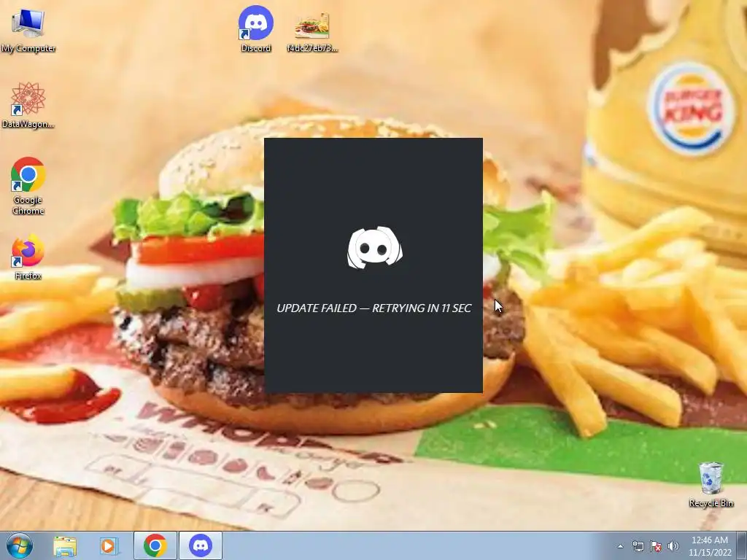Screen dimensions: 747x560
Task: Click the Discord taskbar button
Action: (201, 545)
